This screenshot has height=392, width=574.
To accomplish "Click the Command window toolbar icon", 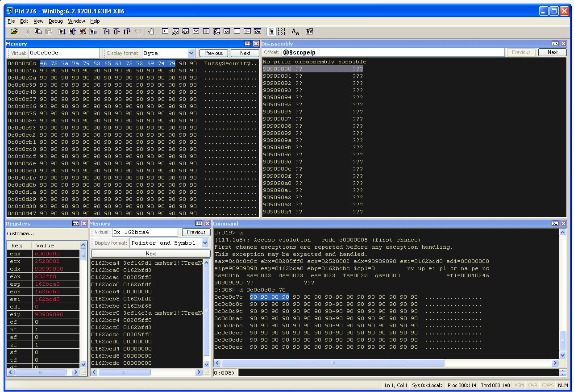I will (x=165, y=31).
